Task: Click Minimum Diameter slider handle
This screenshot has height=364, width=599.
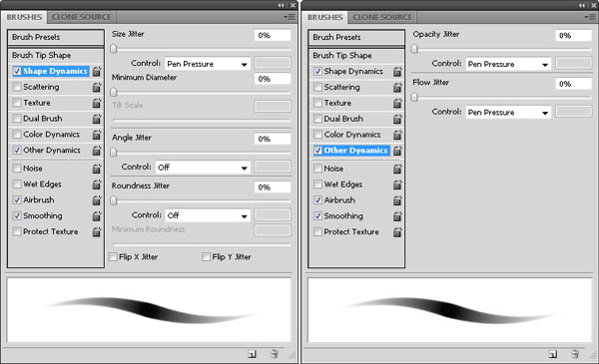Action: pyautogui.click(x=114, y=92)
